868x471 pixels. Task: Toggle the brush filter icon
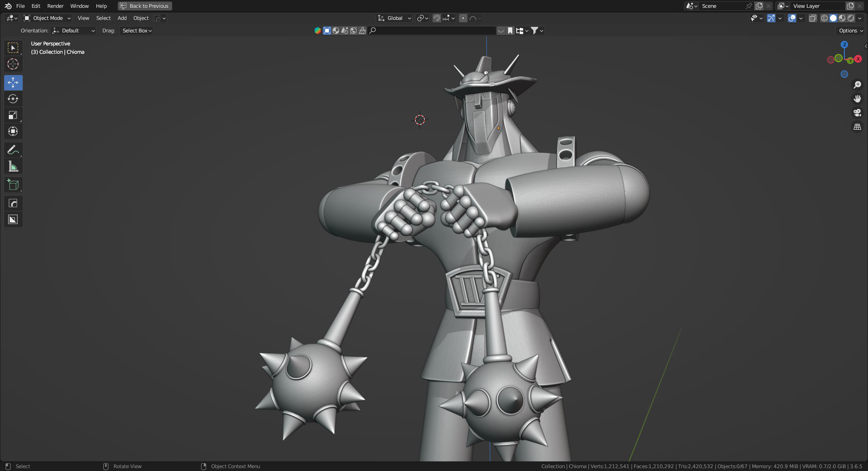click(x=362, y=31)
